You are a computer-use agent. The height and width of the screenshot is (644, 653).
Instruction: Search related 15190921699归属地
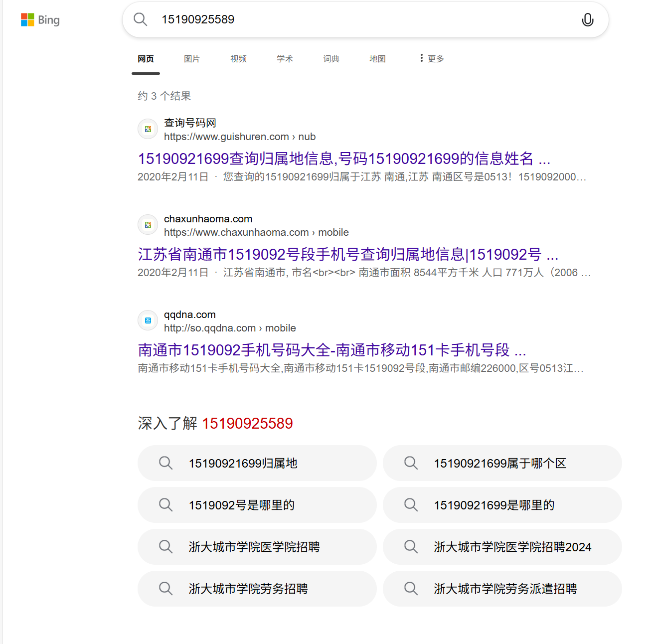point(257,463)
